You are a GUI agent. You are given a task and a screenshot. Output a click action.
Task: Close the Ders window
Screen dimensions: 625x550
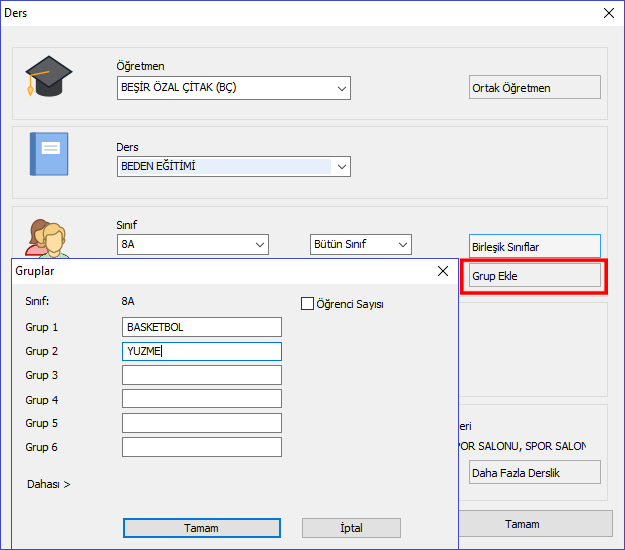click(x=609, y=13)
